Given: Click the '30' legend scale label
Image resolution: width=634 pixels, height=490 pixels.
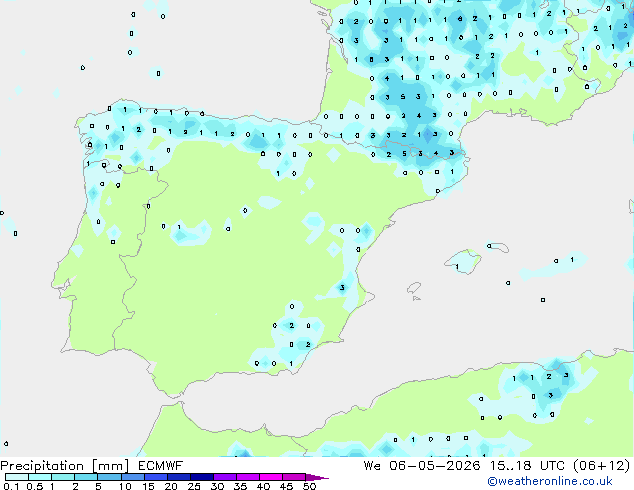Looking at the screenshot, I should pyautogui.click(x=217, y=486).
